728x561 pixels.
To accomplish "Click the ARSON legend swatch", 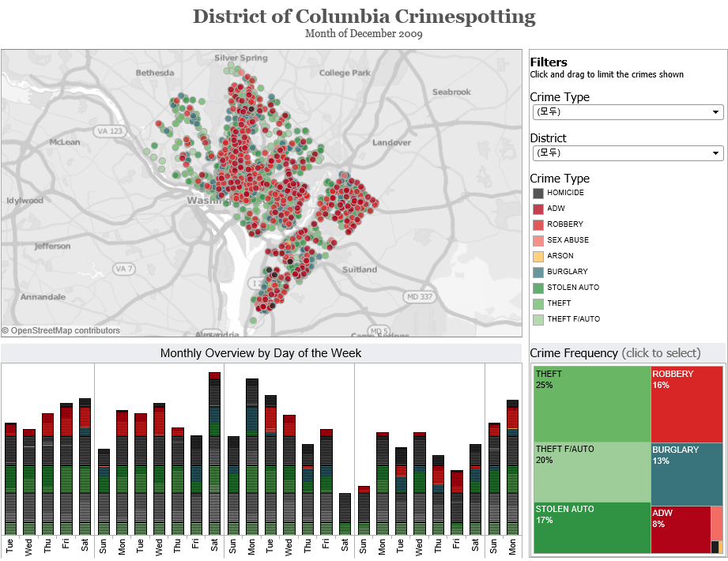I will point(538,256).
